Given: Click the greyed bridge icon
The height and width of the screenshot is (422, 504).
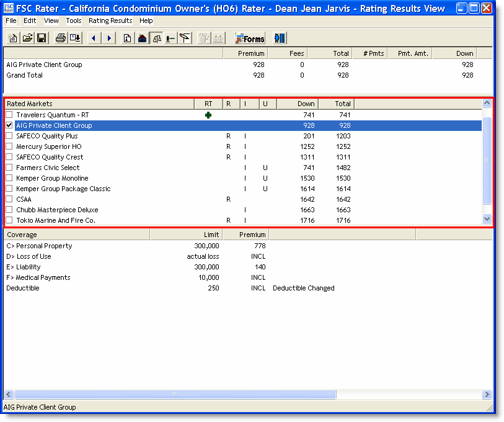Looking at the screenshot, I should (x=219, y=38).
